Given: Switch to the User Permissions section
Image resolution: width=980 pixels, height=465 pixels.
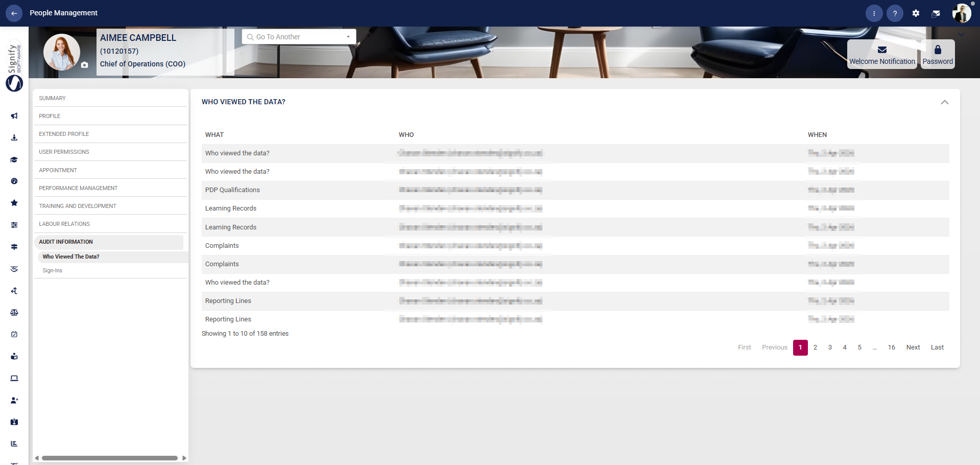Looking at the screenshot, I should tap(64, 152).
